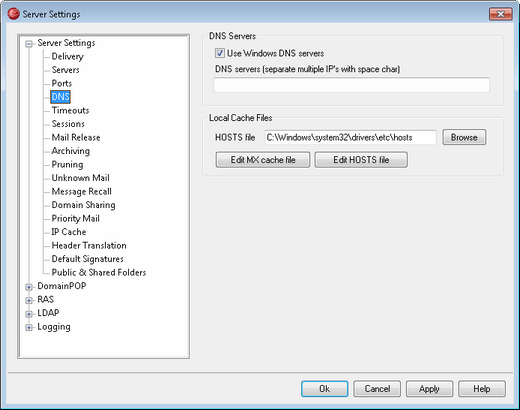Click the DNS servers IP input field
The image size is (520, 410).
point(352,85)
